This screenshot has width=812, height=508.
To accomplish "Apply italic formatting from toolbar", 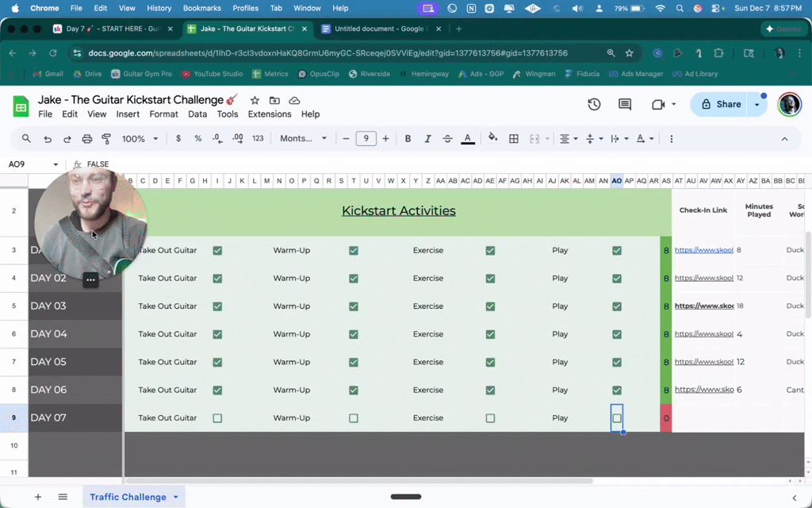I will [x=427, y=138].
